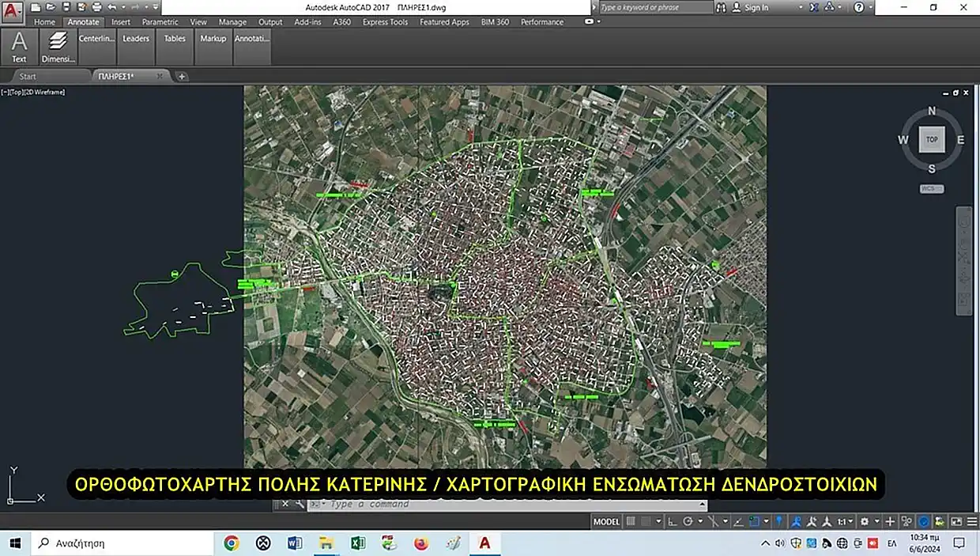Open the annotation scale 1:1 dropdown

(x=846, y=521)
